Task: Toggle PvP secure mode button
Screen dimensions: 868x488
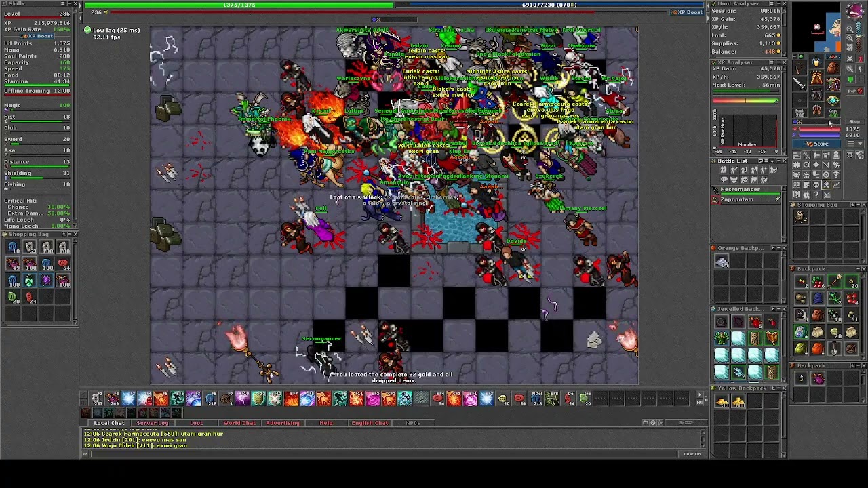Action: 855,91
